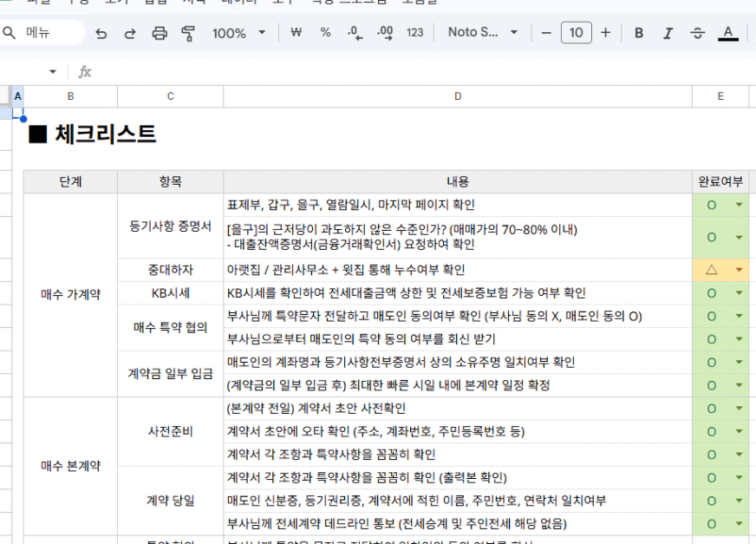Image resolution: width=756 pixels, height=544 pixels.
Task: Click plus to increase font size
Action: (605, 33)
